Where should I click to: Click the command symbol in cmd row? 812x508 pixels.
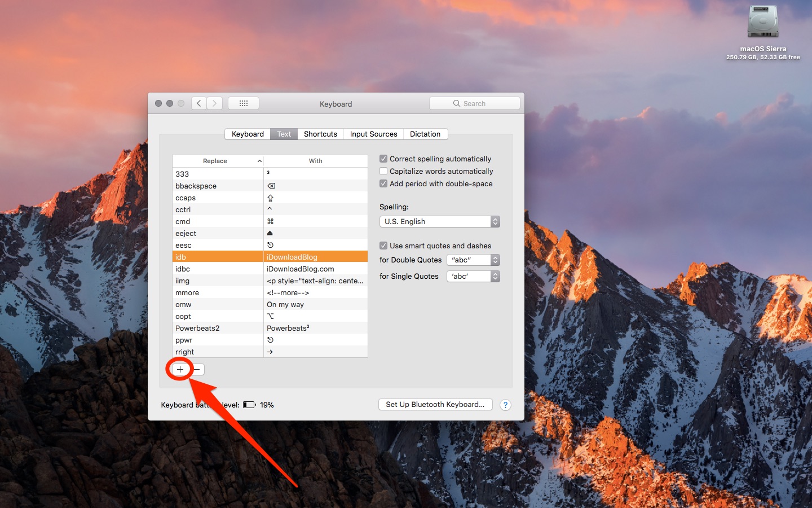pyautogui.click(x=270, y=221)
